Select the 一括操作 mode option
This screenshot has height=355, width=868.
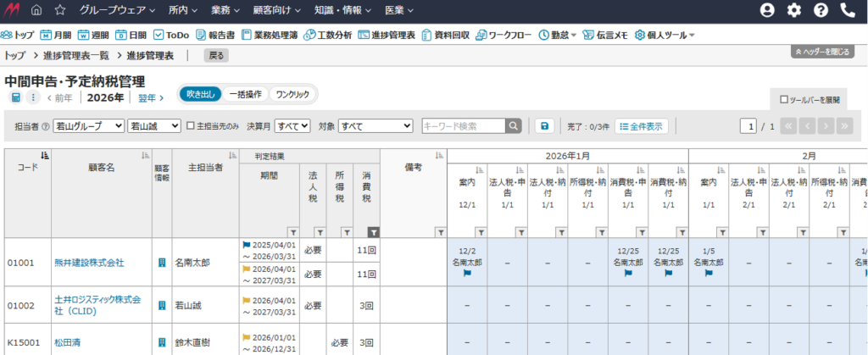tap(246, 94)
